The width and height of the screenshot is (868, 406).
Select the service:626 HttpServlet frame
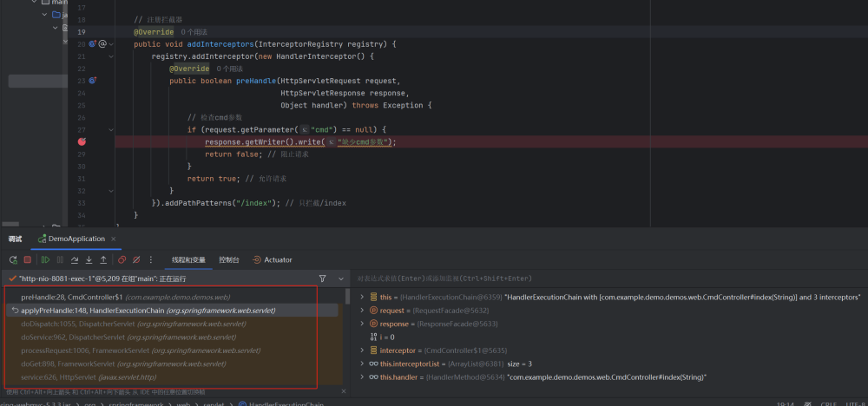174,377
